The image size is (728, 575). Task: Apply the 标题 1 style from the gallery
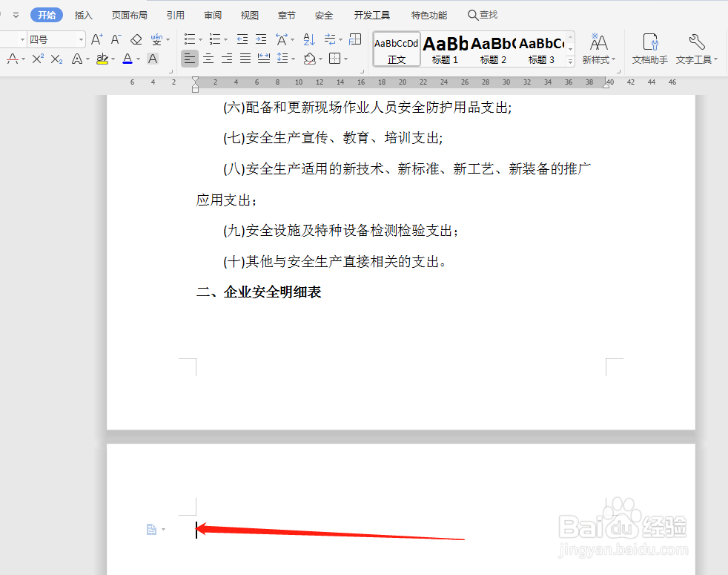445,48
